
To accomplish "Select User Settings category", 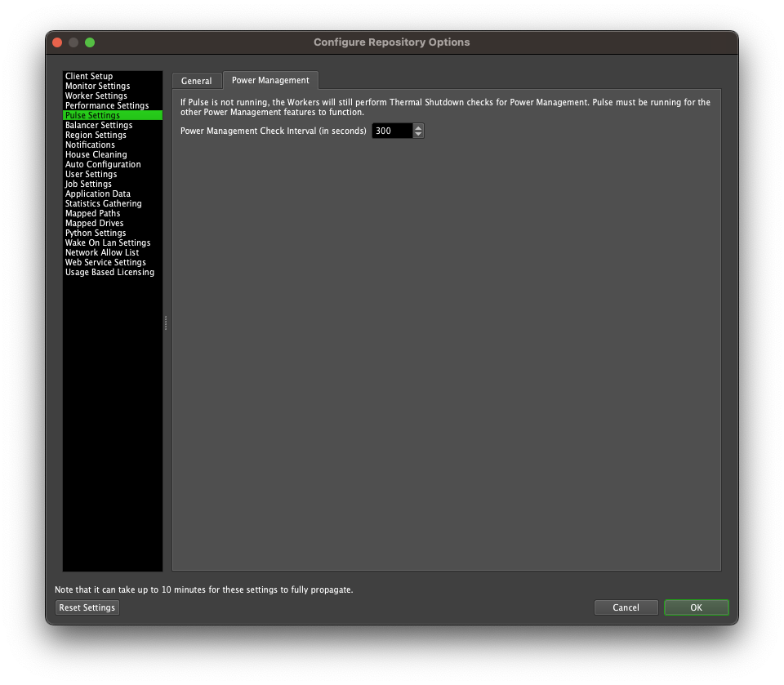I will click(113, 174).
